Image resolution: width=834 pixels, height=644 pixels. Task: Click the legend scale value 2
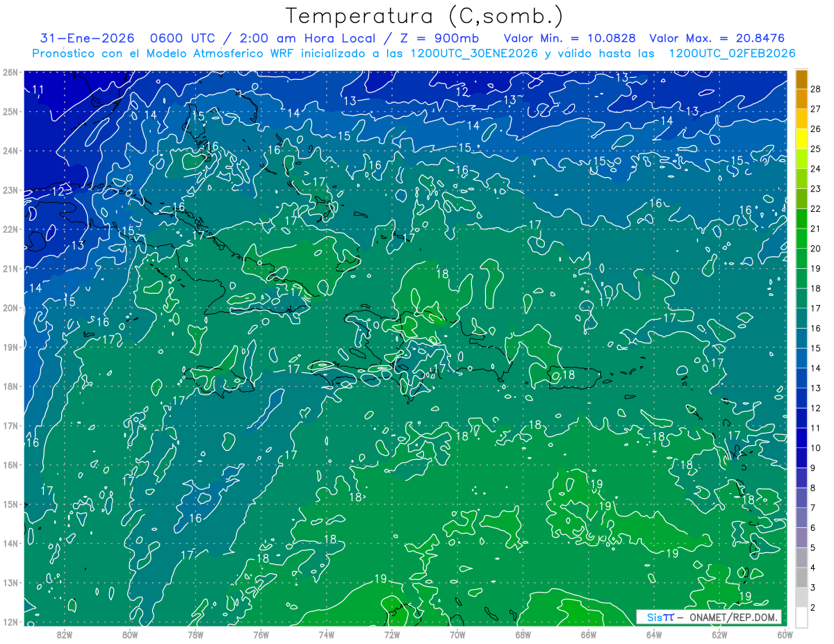814,608
